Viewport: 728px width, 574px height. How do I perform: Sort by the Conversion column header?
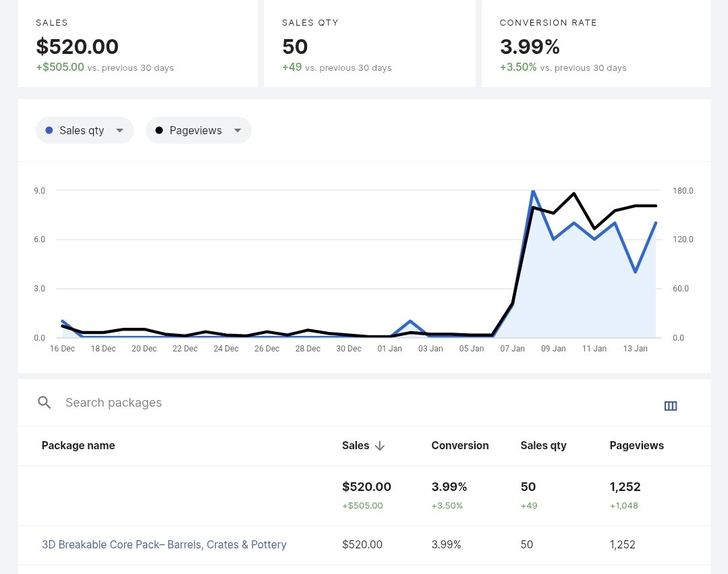coord(459,445)
